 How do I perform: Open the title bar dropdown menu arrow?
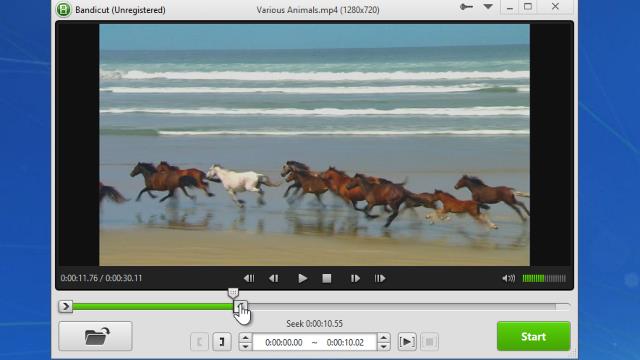pyautogui.click(x=488, y=7)
